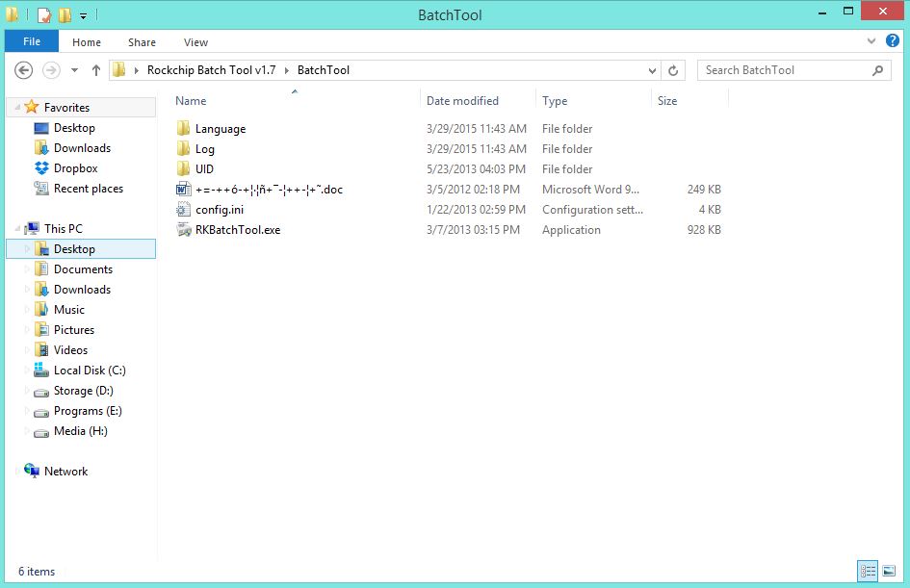
Task: Open the Videos folder
Action: [x=70, y=350]
